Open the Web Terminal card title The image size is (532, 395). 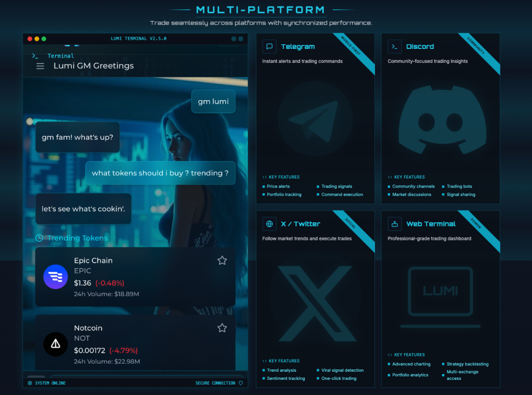coord(431,224)
